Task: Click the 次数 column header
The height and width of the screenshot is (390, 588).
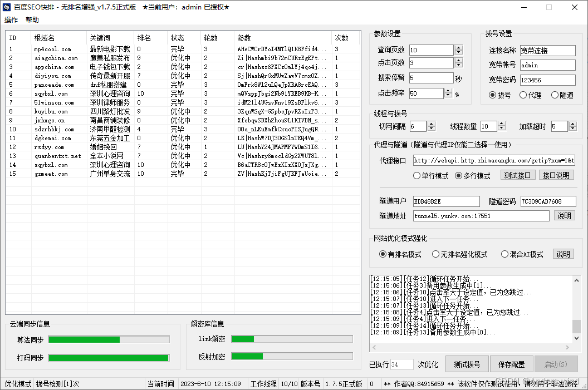Action: tap(346, 38)
